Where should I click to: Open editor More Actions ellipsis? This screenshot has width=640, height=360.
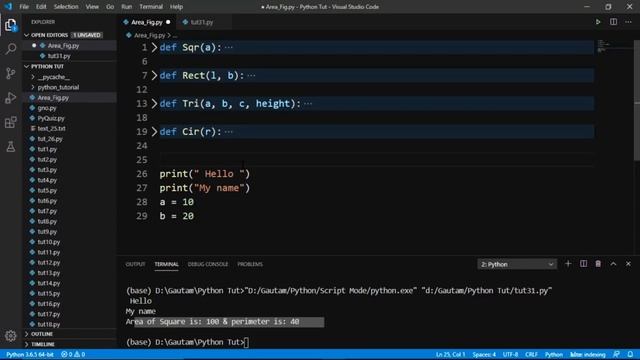click(x=629, y=22)
